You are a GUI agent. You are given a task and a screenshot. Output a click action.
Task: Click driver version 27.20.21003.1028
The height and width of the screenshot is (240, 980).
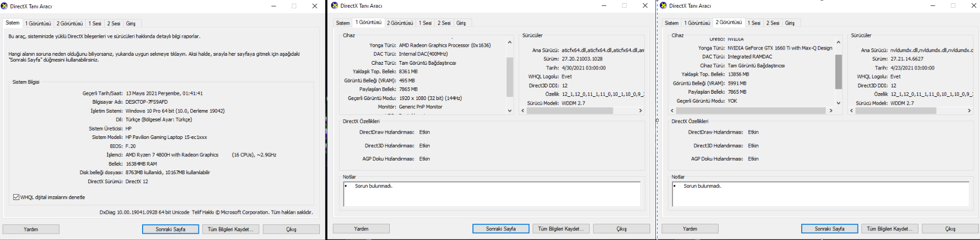click(x=582, y=59)
